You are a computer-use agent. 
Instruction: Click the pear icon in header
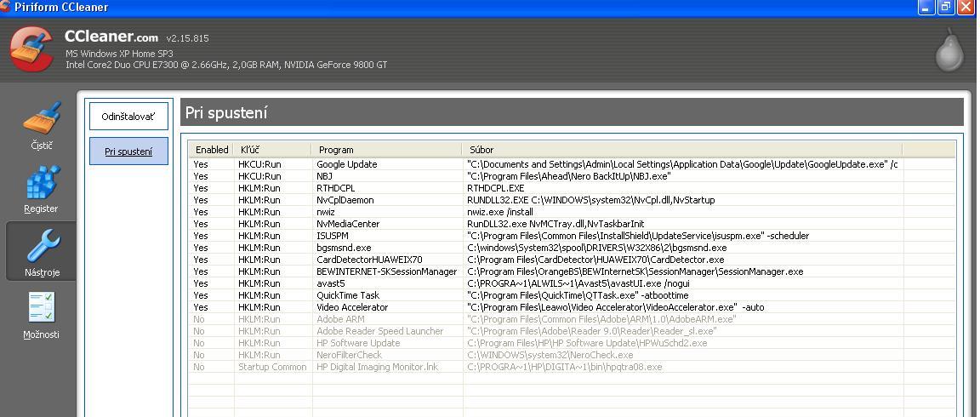pos(949,50)
